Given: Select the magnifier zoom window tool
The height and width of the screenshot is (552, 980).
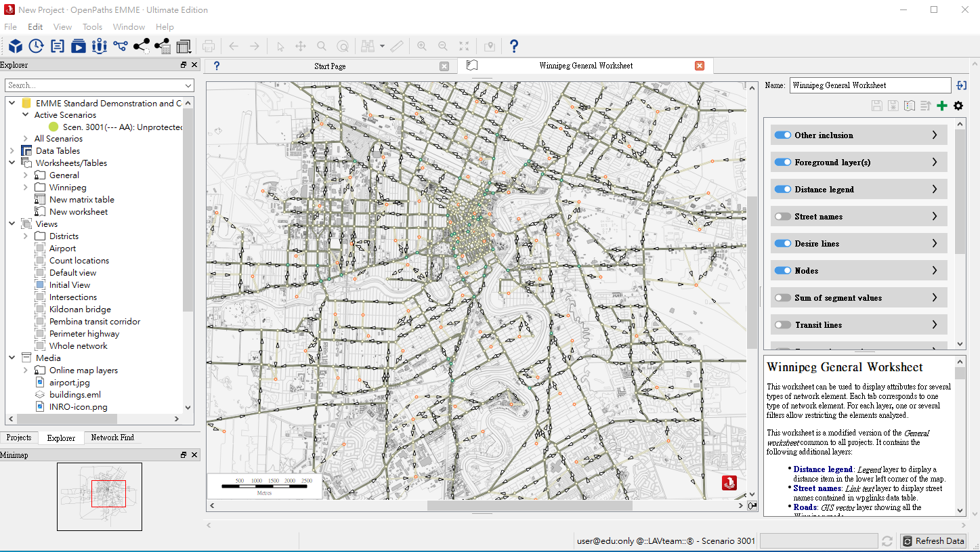Looking at the screenshot, I should pyautogui.click(x=322, y=46).
